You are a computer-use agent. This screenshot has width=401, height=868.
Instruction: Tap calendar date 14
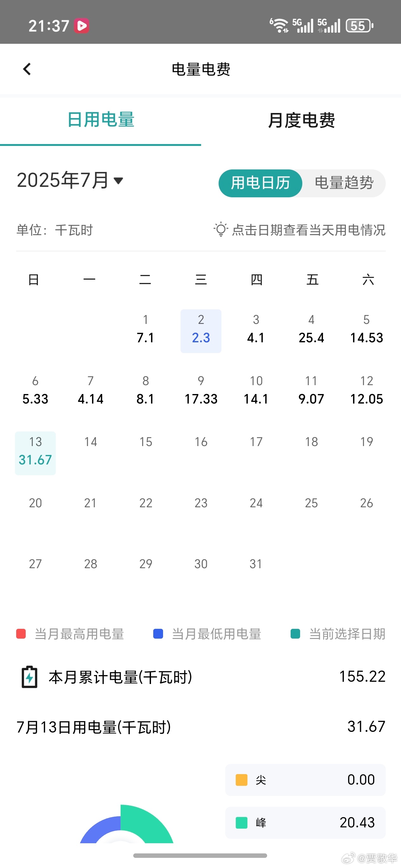(91, 442)
